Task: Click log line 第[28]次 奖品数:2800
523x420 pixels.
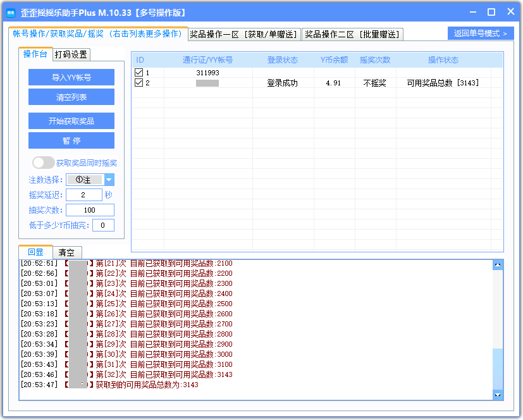Action: [126, 334]
